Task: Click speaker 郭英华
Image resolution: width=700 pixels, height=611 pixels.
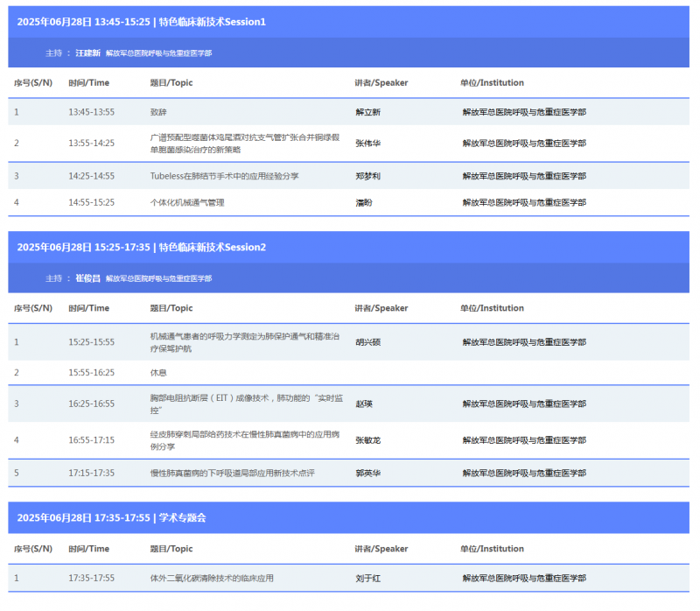Action: (367, 473)
